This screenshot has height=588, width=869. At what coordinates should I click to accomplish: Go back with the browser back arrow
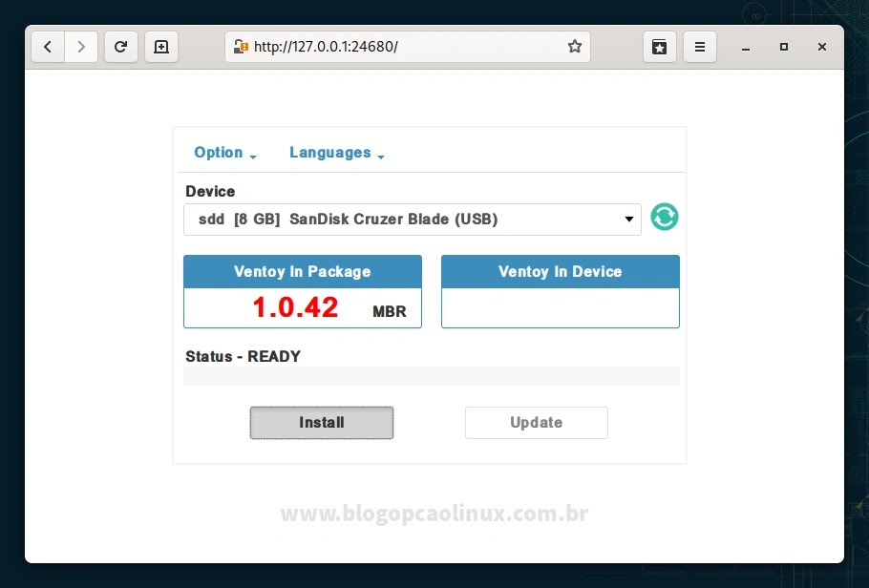[48, 47]
